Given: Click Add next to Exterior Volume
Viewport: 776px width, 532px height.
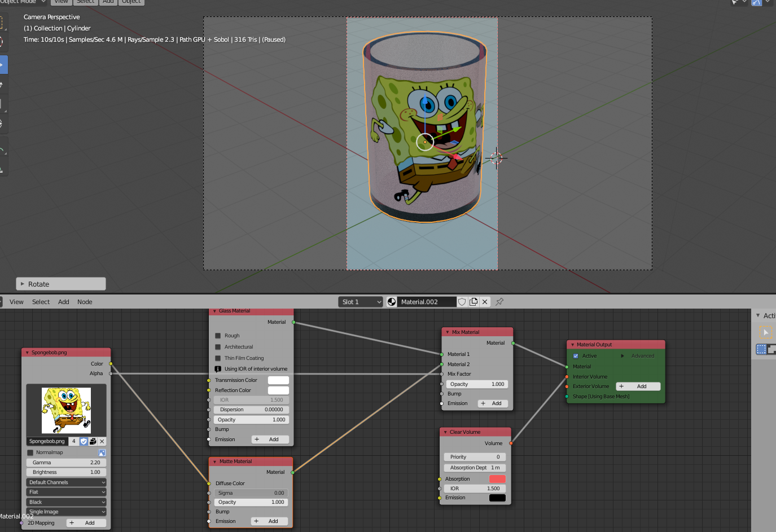Looking at the screenshot, I should (638, 386).
